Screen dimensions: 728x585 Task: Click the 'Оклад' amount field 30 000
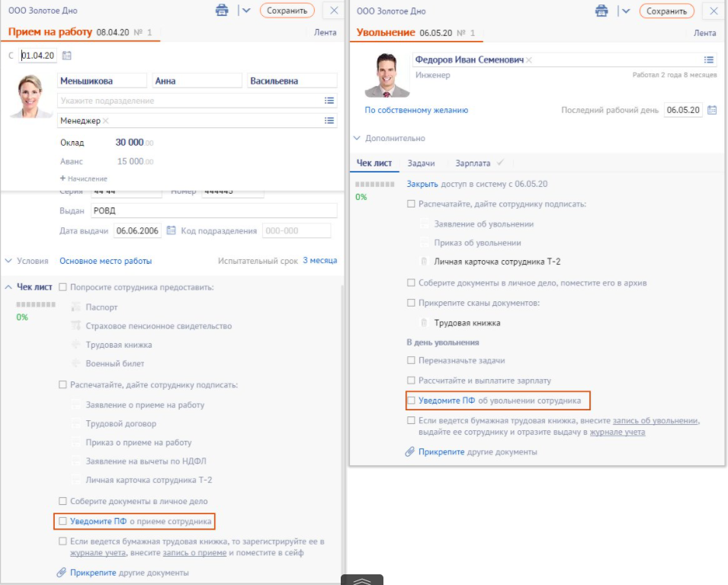pos(130,143)
